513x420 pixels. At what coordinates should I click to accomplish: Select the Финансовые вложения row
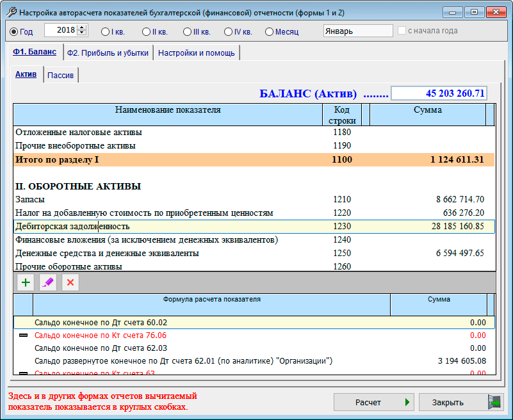click(254, 239)
